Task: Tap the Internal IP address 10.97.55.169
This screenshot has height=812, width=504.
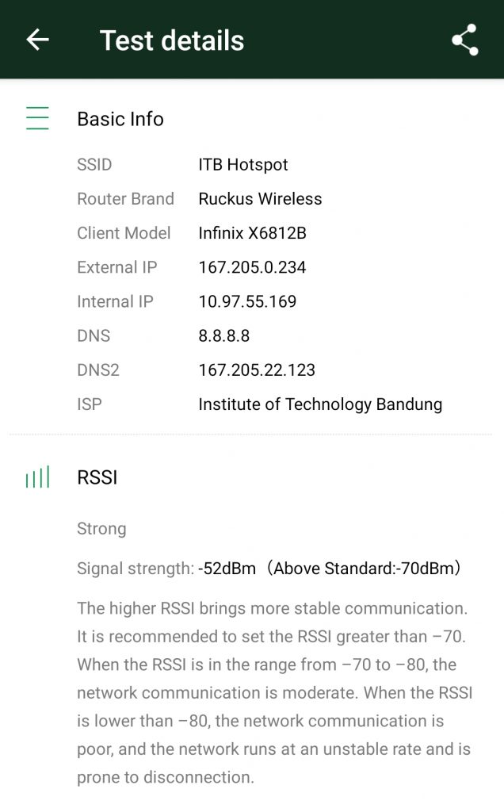Action: [247, 301]
